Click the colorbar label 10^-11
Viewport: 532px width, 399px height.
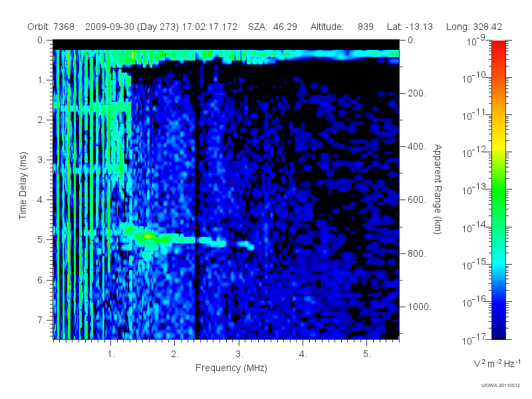click(x=475, y=114)
